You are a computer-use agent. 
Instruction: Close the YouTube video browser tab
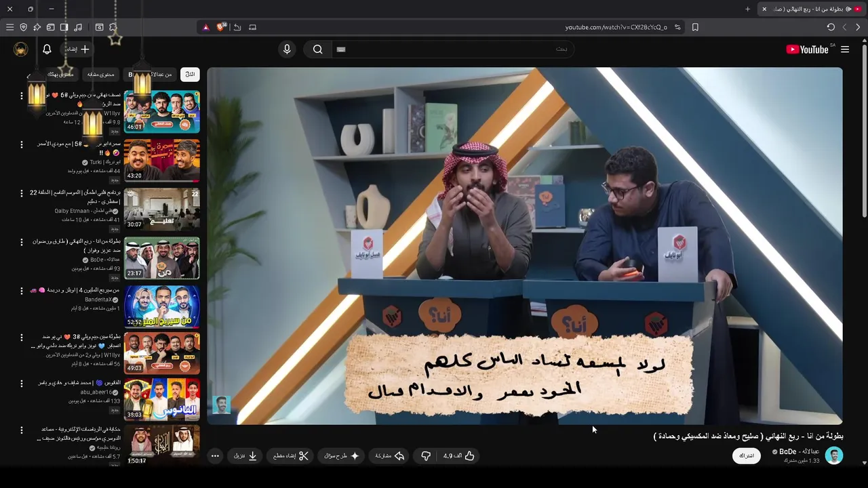pos(764,9)
